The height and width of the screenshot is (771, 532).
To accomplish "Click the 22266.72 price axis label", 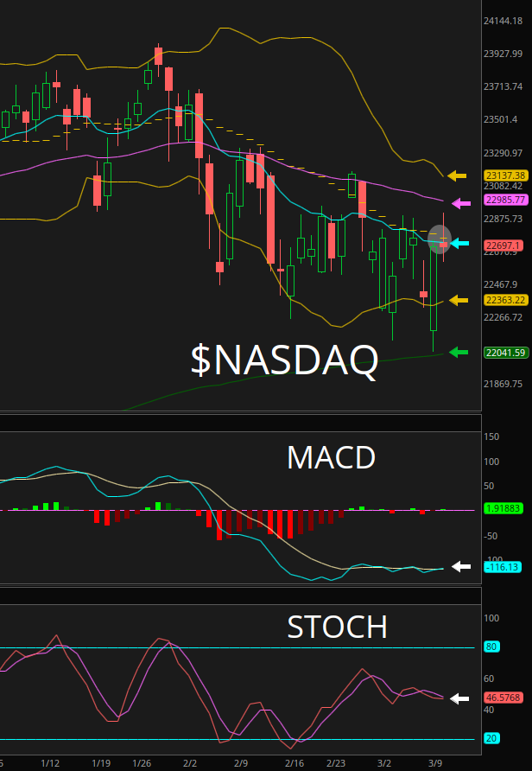I will tap(503, 317).
